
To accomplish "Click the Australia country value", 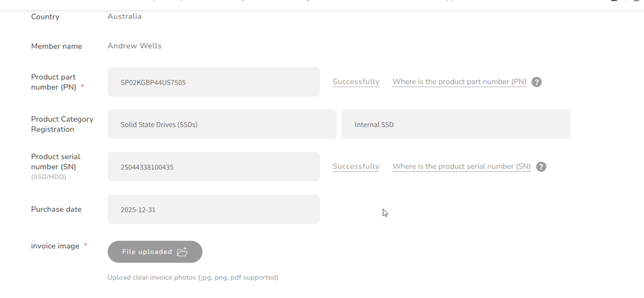I will pos(124,16).
